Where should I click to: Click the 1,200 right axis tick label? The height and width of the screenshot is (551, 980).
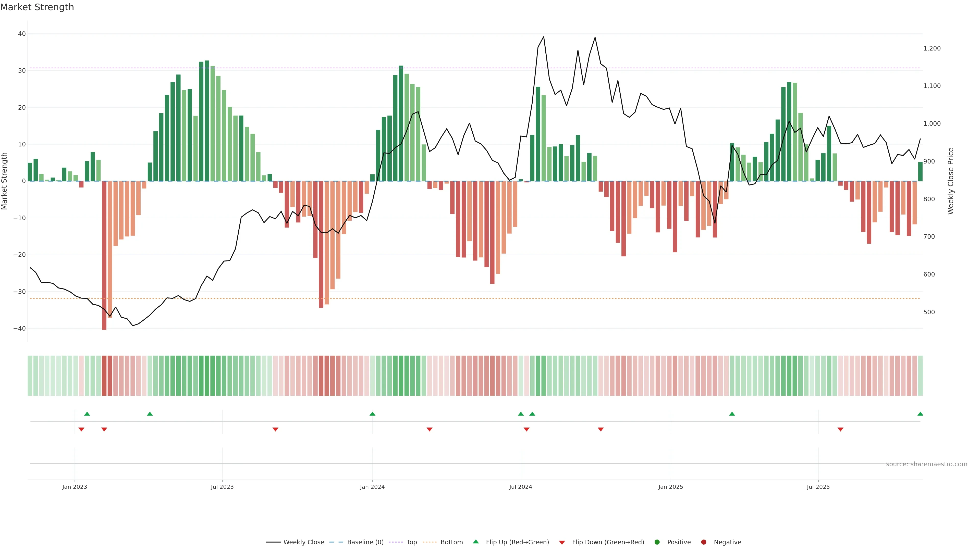[932, 48]
